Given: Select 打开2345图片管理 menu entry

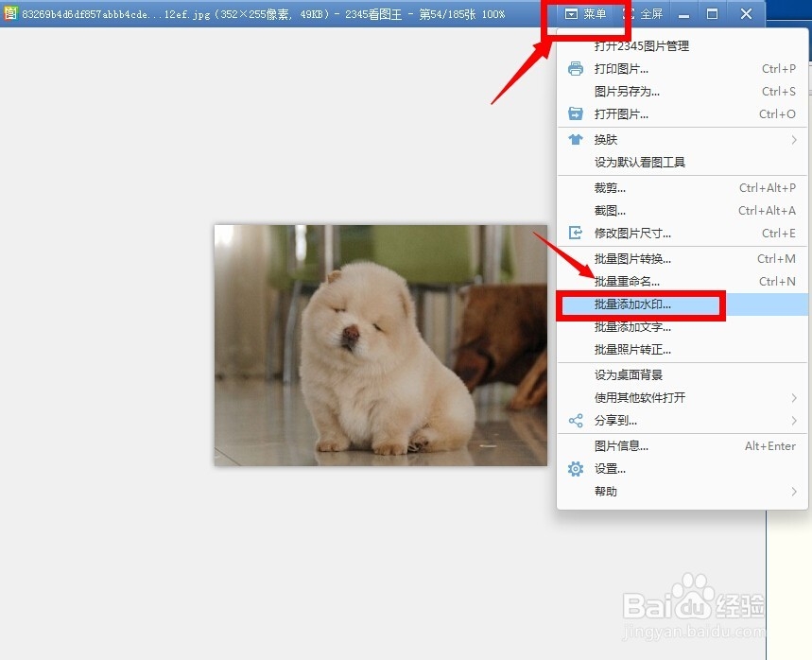Looking at the screenshot, I should (x=682, y=46).
